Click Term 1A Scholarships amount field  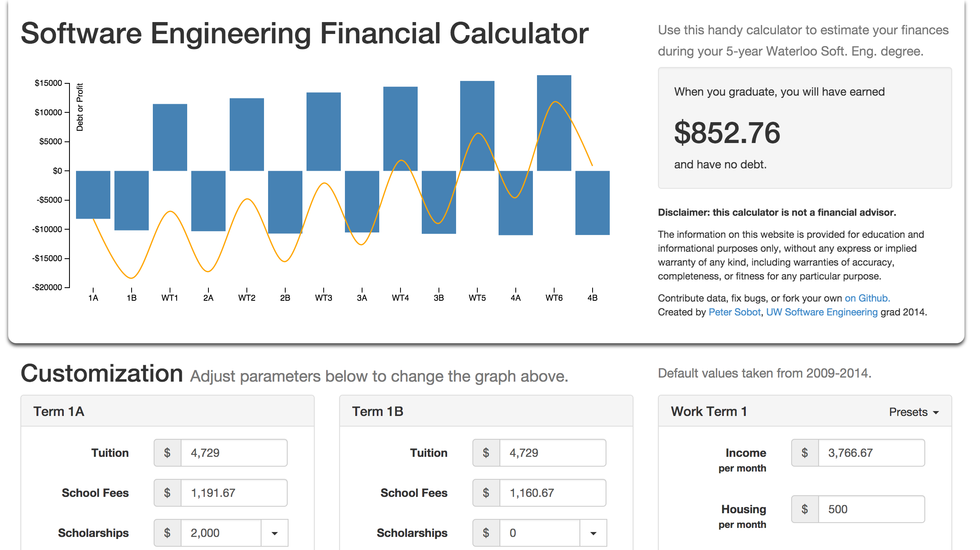pos(221,533)
